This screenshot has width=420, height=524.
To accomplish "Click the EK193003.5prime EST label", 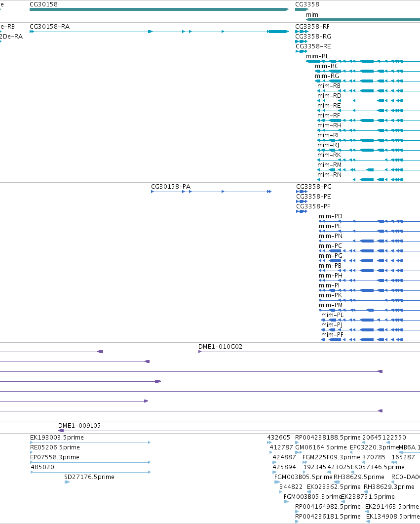I will coord(57,437).
